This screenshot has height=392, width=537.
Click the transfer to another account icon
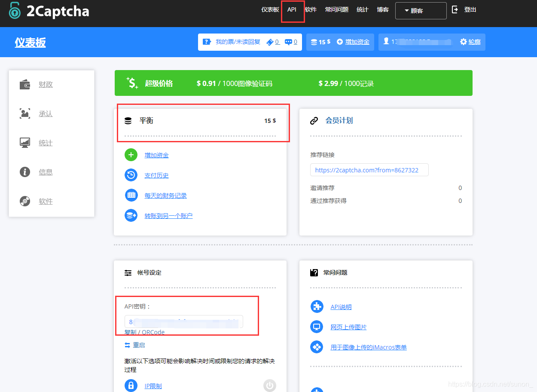[131, 216]
